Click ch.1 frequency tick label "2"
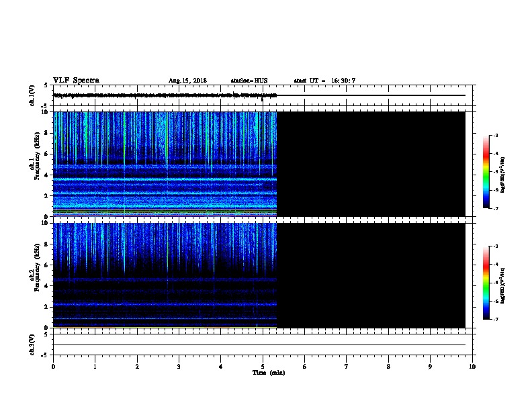The image size is (532, 411). [46, 196]
